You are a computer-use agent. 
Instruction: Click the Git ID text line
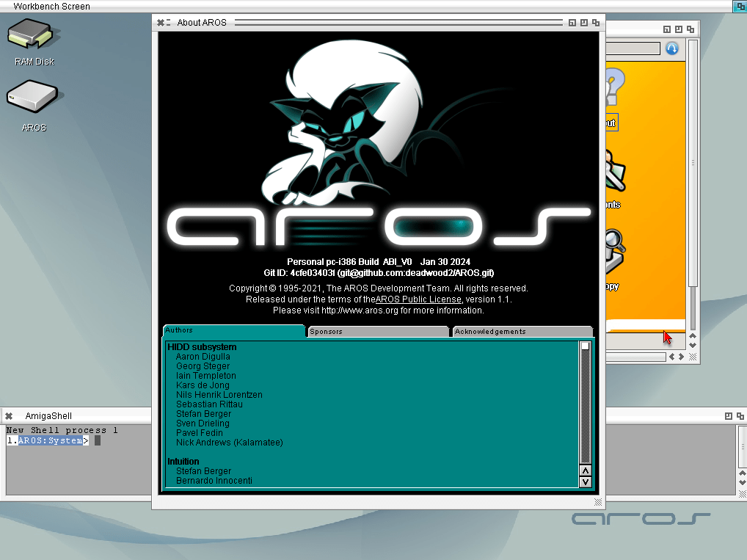click(379, 272)
